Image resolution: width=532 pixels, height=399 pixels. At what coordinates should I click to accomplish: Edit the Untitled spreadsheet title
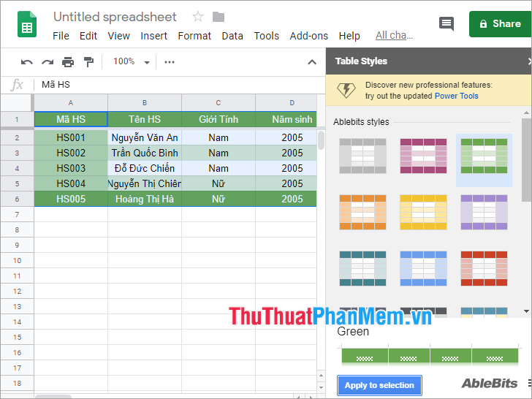pyautogui.click(x=115, y=17)
